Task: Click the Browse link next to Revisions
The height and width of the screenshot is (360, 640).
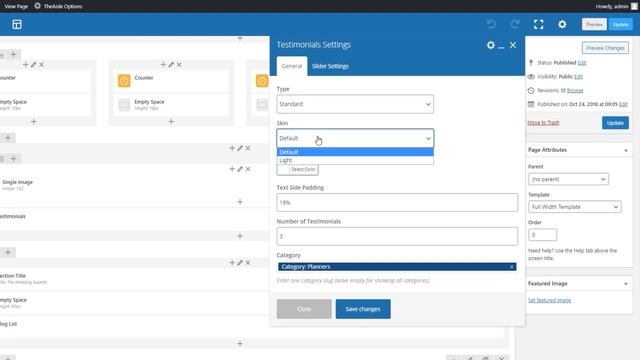Action: (x=575, y=90)
